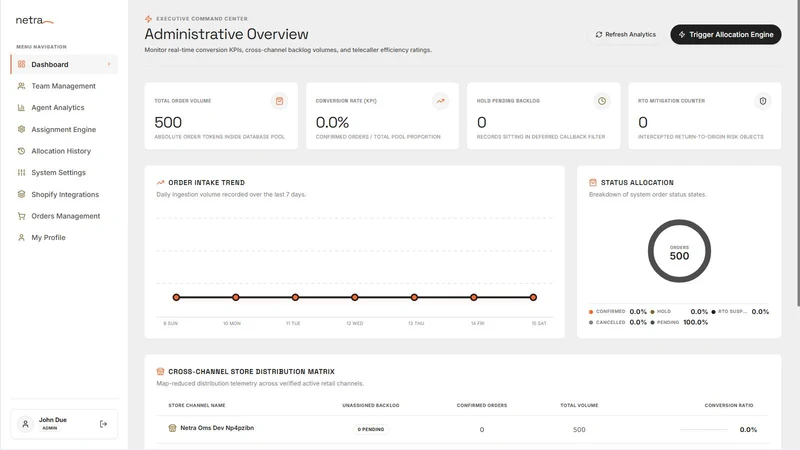The width and height of the screenshot is (800, 450).
Task: Click the My Profile person icon
Action: click(x=21, y=238)
